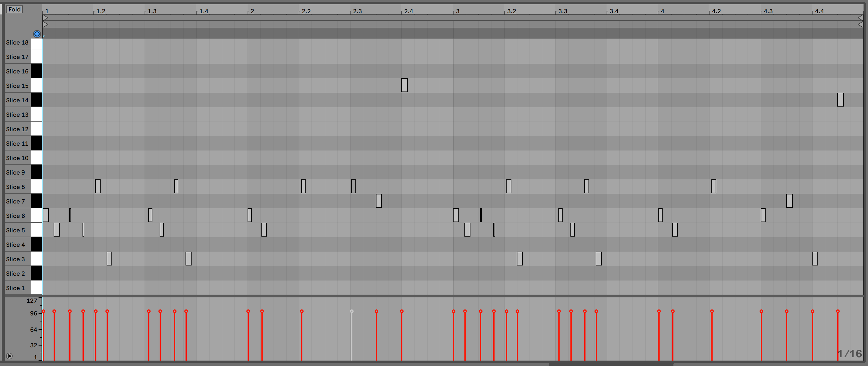This screenshot has height=366, width=868.
Task: Select the Slice 6 note at bar 2
Action: point(250,215)
